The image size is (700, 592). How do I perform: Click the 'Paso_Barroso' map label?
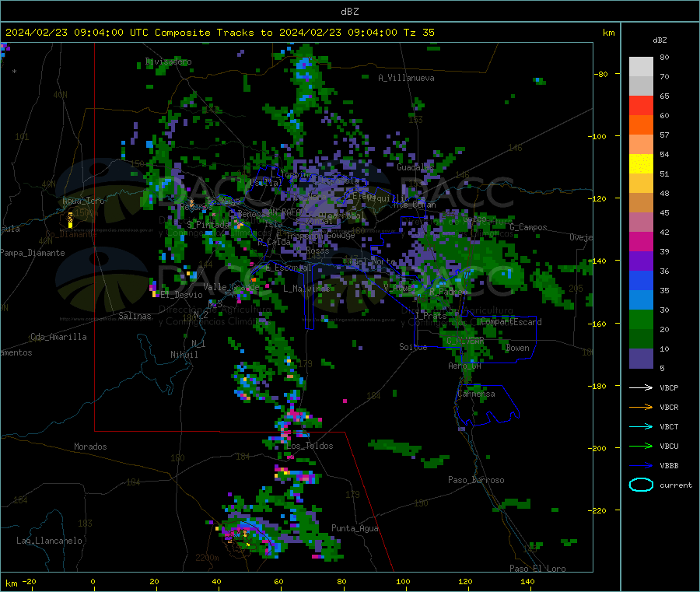pos(476,480)
